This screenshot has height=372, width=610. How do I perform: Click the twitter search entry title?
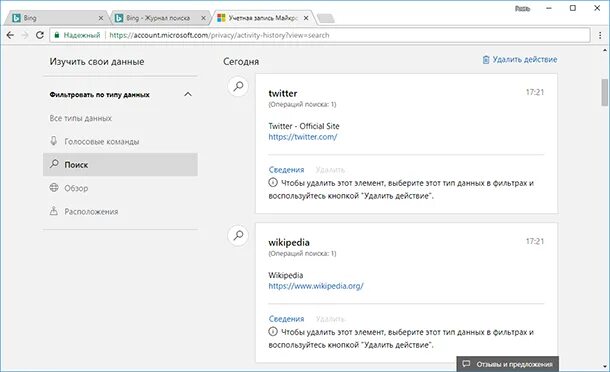pos(283,93)
